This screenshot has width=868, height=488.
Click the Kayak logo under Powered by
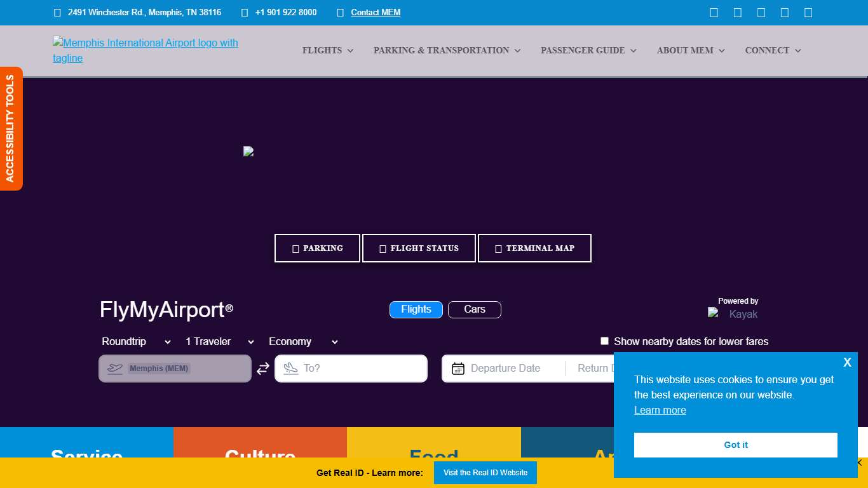click(733, 314)
